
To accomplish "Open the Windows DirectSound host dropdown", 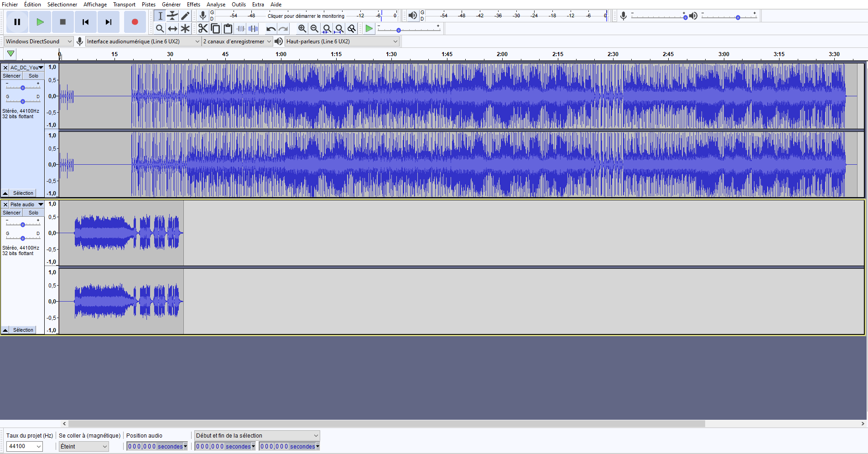I will [39, 42].
